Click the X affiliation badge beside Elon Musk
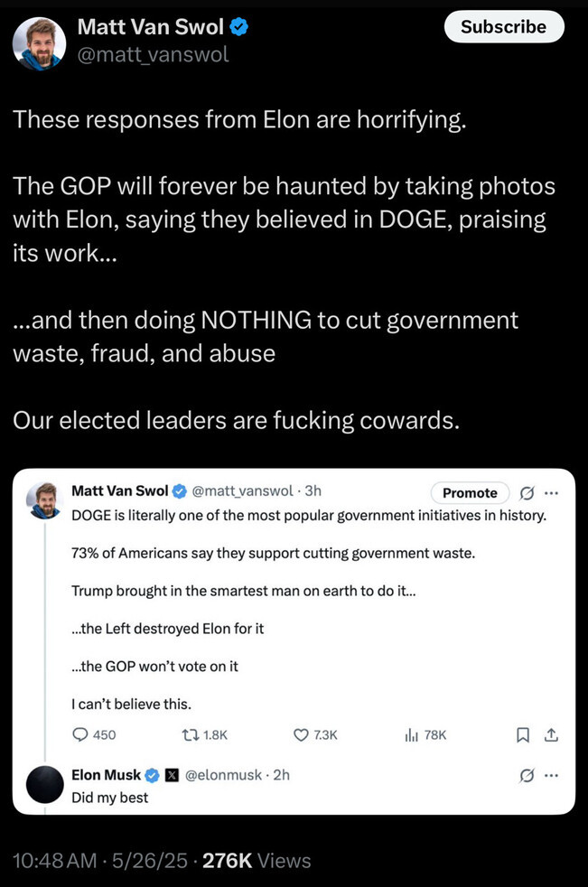 point(170,775)
